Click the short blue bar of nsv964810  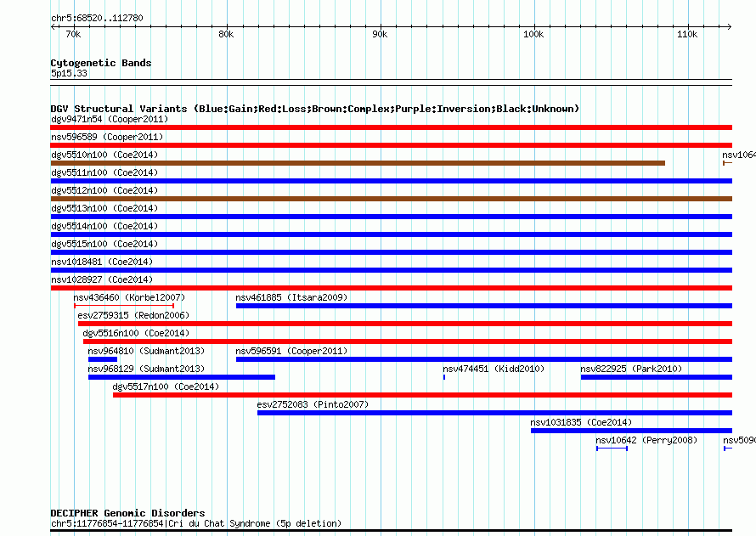[x=103, y=359]
